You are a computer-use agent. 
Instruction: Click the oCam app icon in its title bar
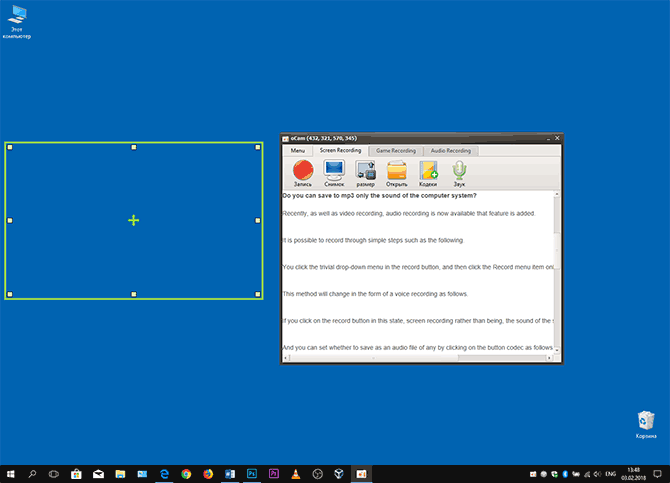[x=285, y=138]
